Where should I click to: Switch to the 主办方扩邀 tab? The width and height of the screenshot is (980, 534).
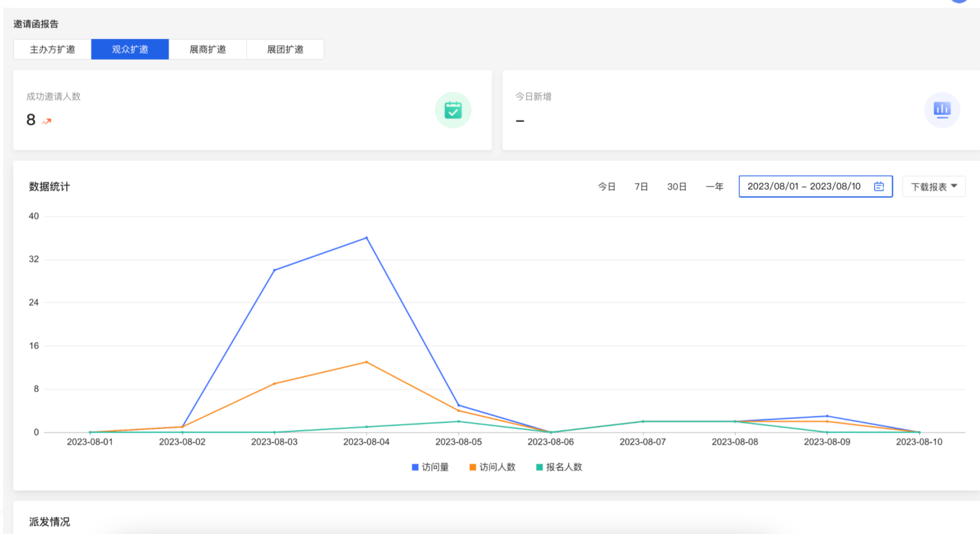[x=52, y=49]
